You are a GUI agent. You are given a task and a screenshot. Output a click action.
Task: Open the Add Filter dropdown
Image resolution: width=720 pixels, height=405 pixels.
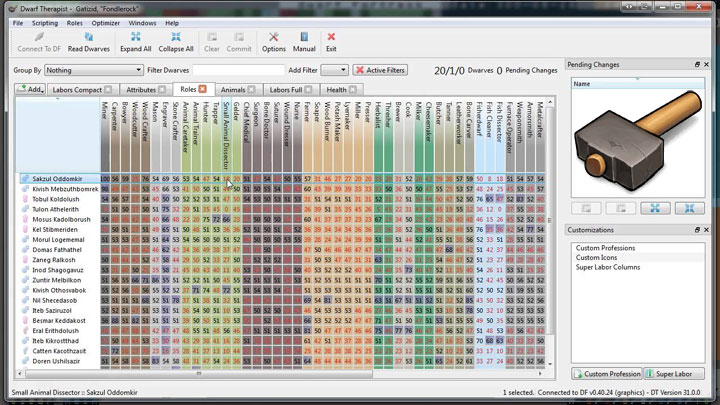[333, 70]
